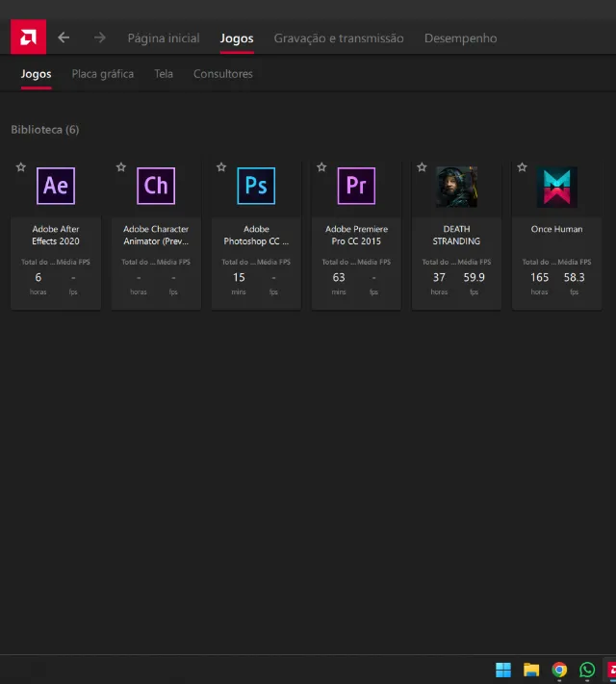Select the Adobe Premiere Pro CC 2015 title

356,235
